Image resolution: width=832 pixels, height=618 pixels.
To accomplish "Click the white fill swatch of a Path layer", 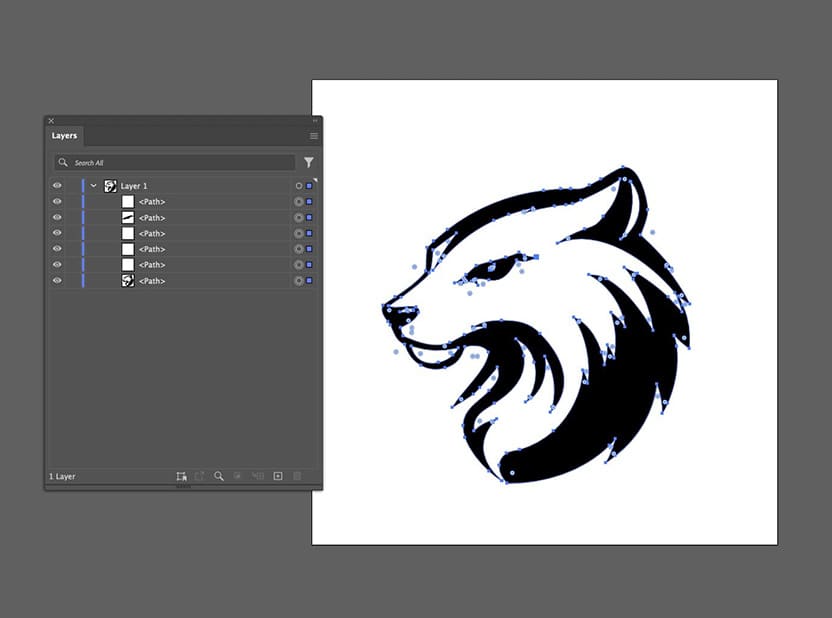I will click(127, 201).
